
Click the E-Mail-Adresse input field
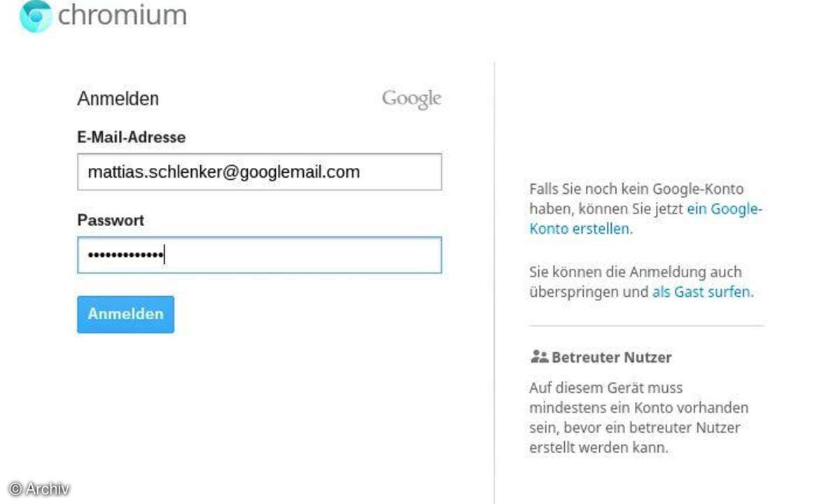(x=260, y=172)
